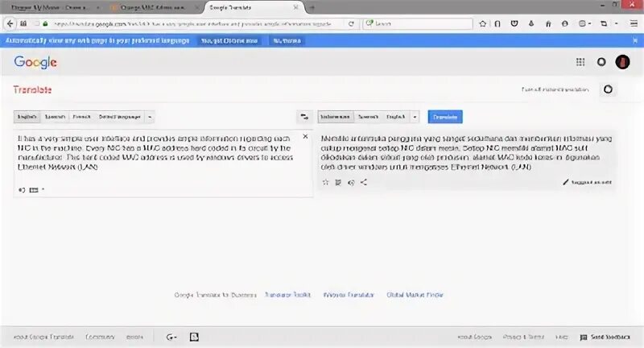
Task: Click the Google logo
Action: coord(35,62)
